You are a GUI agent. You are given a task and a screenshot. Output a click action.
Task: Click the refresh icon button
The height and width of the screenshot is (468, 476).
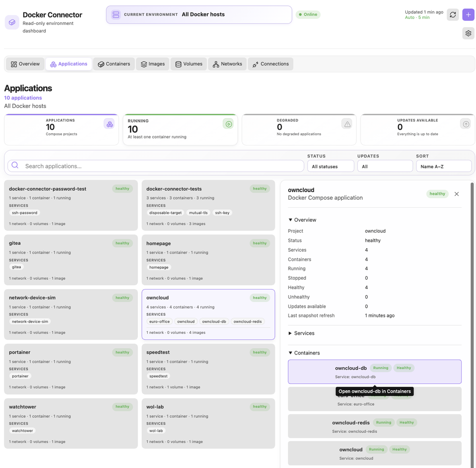click(x=452, y=15)
